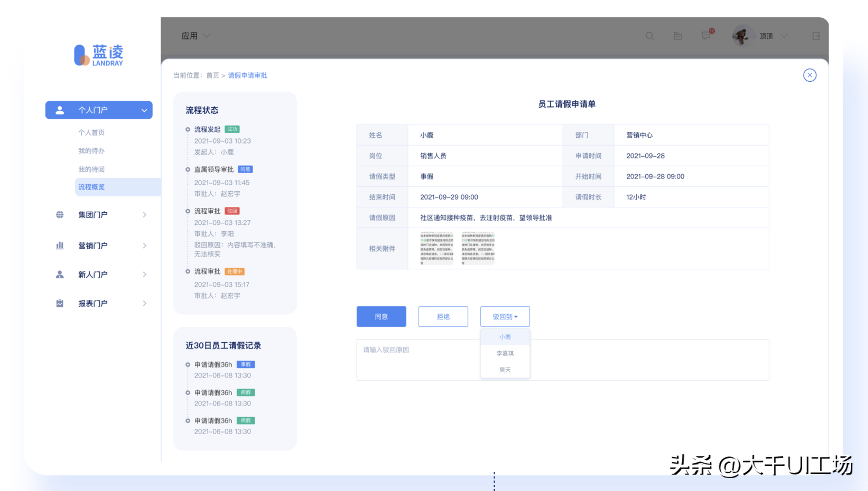Open the first attachment thumbnail
Viewport: 868px width, 491px height.
(x=436, y=248)
